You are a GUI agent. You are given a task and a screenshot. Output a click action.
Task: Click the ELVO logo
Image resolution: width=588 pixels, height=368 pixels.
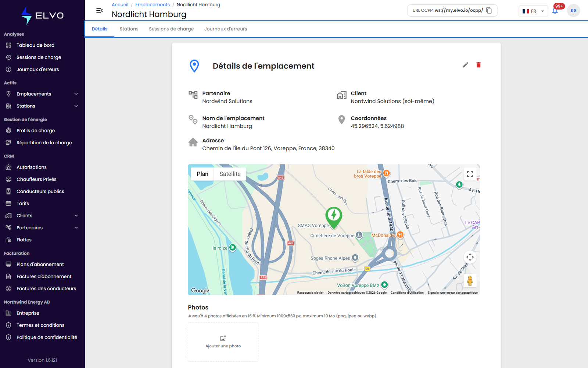(x=42, y=15)
